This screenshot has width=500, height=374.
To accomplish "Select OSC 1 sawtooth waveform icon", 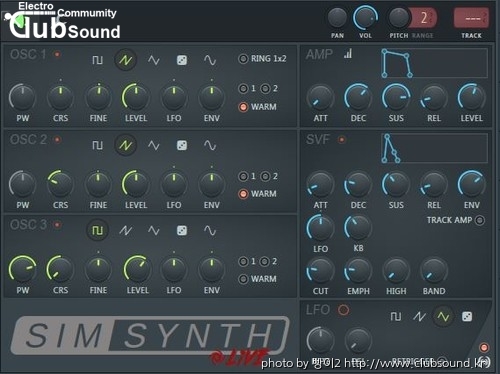I will 125,60.
